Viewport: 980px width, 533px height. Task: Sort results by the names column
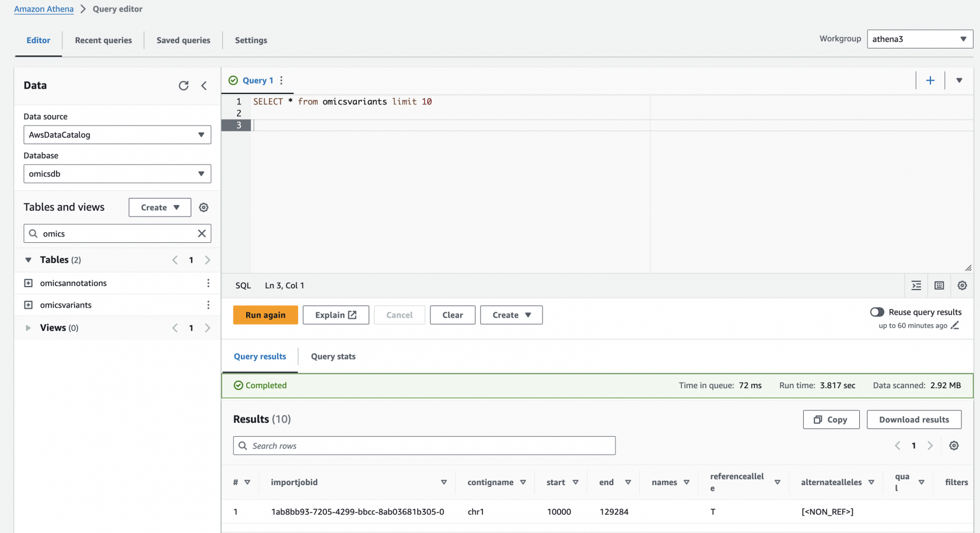tap(687, 482)
